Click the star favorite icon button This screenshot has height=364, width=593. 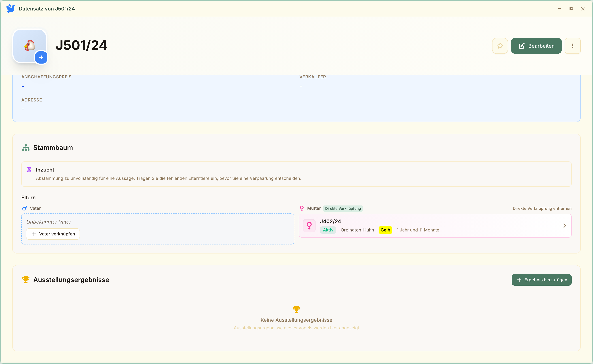500,46
